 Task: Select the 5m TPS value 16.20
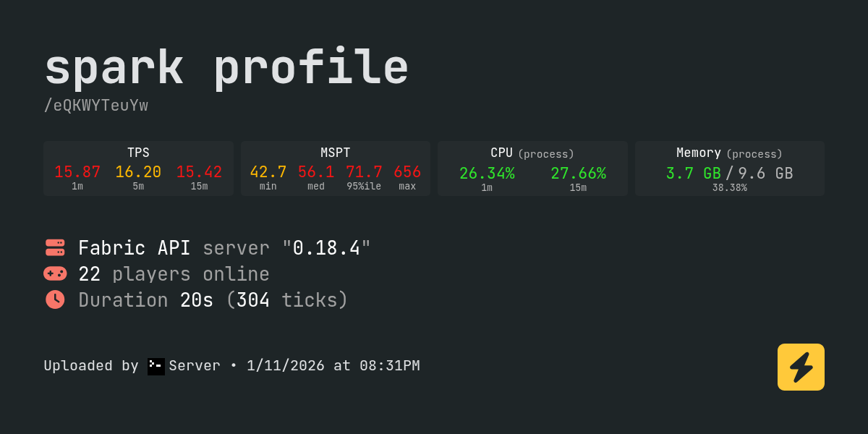coord(138,172)
